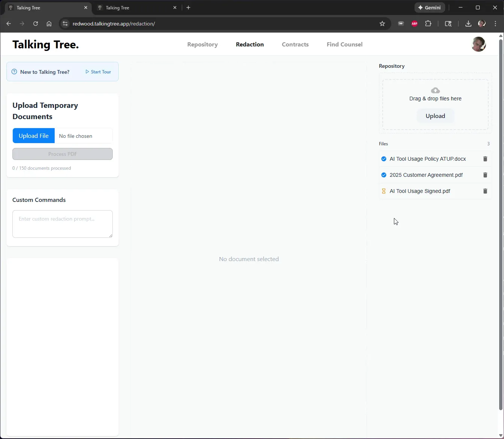Navigate back in browser history
The image size is (504, 439).
point(9,24)
